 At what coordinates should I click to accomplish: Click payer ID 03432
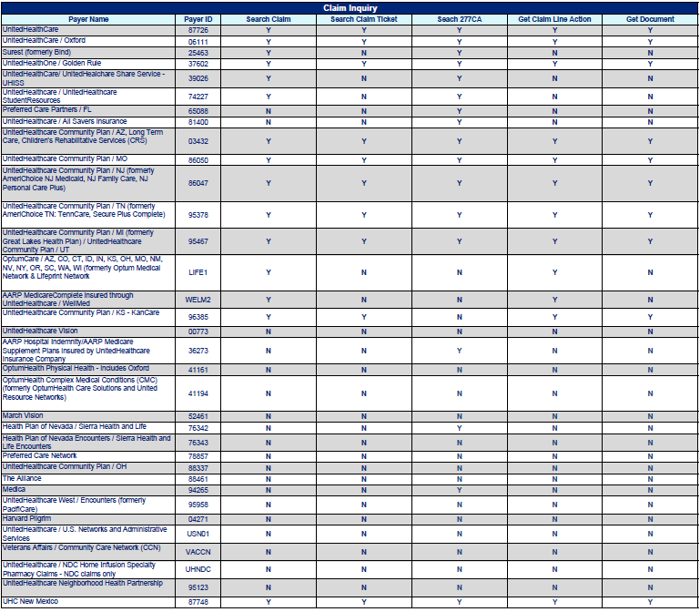pos(198,141)
